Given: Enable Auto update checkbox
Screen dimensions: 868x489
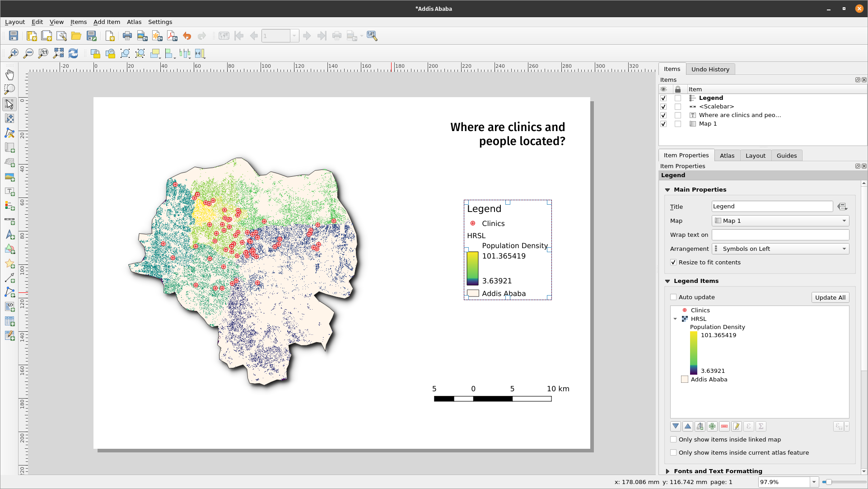Looking at the screenshot, I should click(x=673, y=297).
